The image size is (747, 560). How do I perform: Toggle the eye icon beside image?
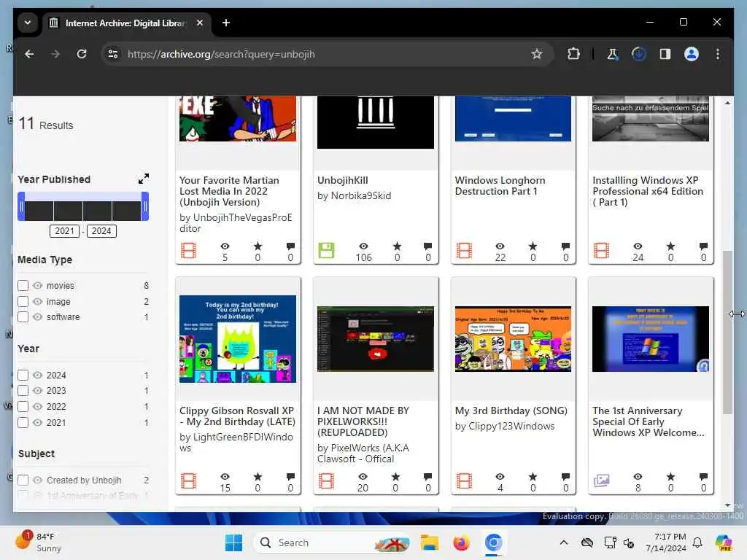click(x=38, y=301)
